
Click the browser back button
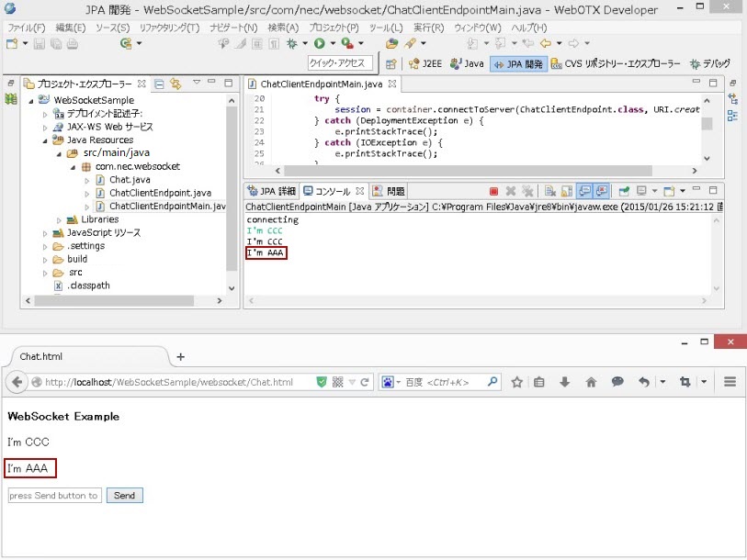pyautogui.click(x=17, y=382)
